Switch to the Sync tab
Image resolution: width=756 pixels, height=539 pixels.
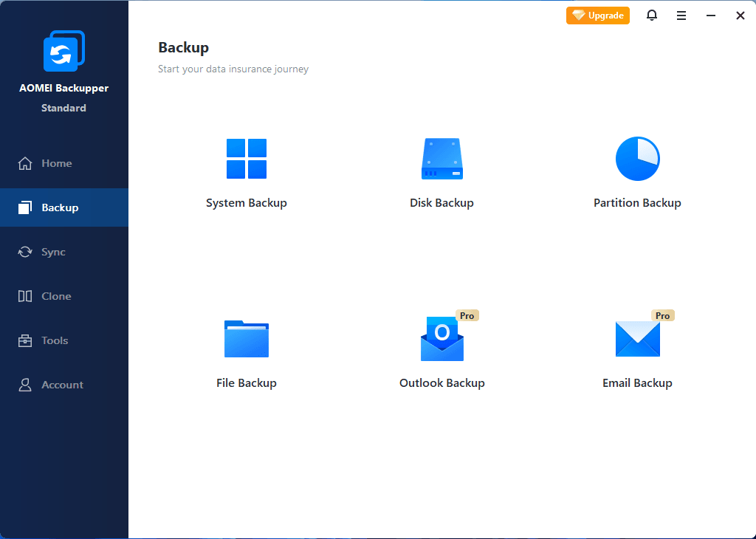point(53,252)
